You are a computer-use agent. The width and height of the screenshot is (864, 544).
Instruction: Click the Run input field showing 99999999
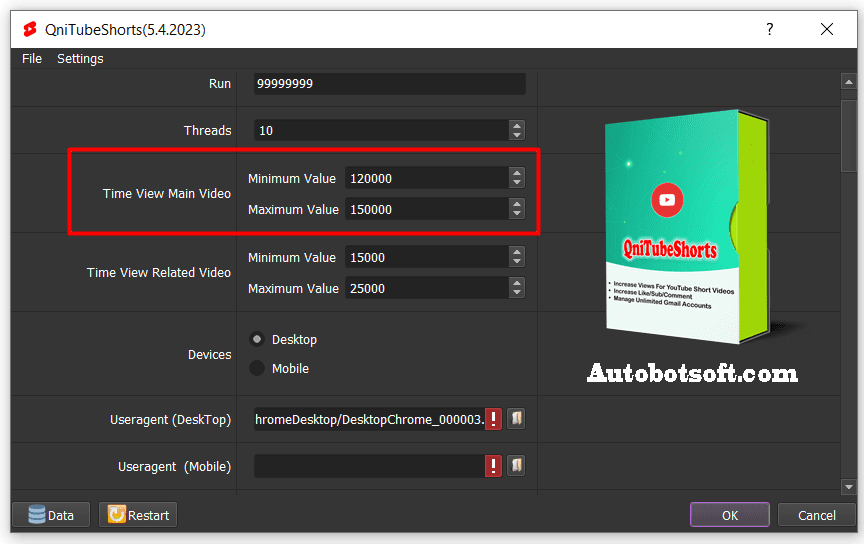pos(390,84)
